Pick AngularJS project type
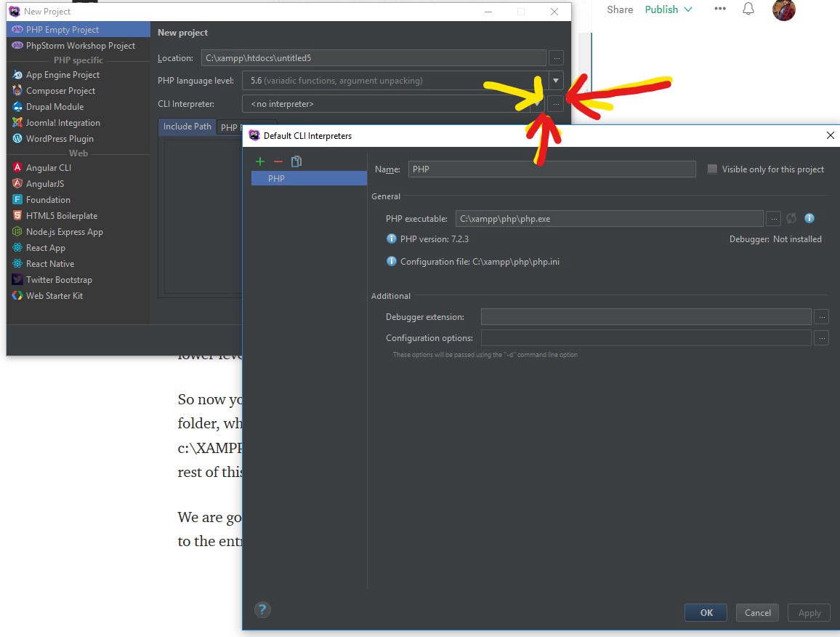The image size is (840, 637). click(x=78, y=184)
